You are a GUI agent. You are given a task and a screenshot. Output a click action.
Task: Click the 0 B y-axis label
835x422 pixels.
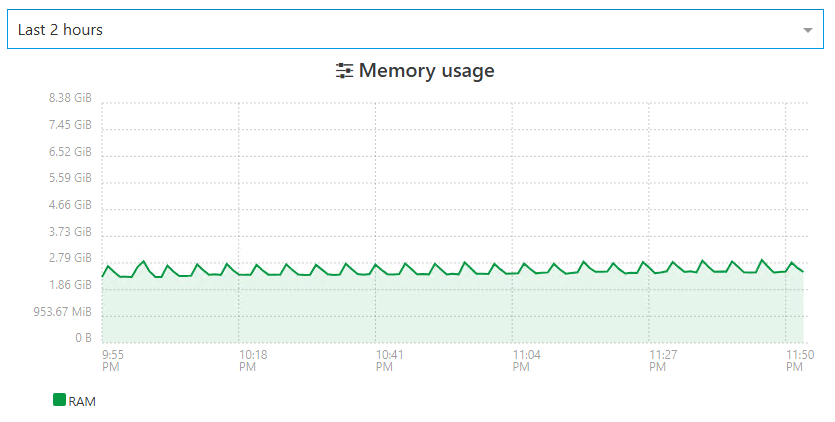point(82,338)
